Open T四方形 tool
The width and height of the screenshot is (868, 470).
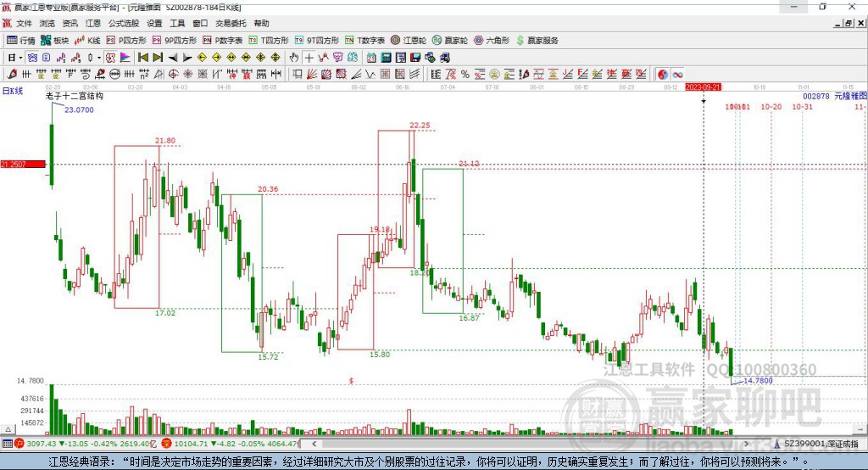(269, 41)
